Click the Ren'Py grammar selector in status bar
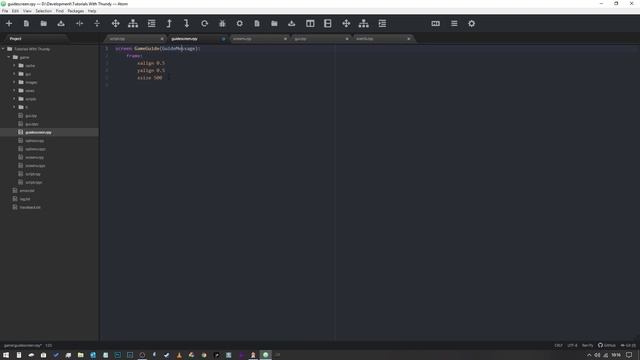Viewport: 640px width, 360px height. coord(587,345)
